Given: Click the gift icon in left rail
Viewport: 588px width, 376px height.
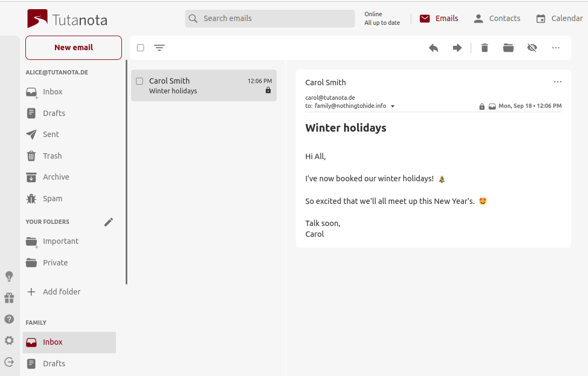Looking at the screenshot, I should click(9, 298).
